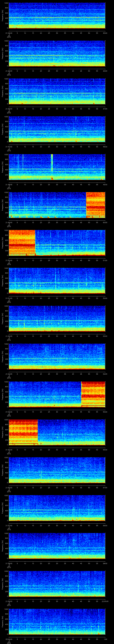This screenshot has width=114, height=644.
Task: Click the red noise burst ending the 21:54:00 spectrogram
Action: coord(93,394)
